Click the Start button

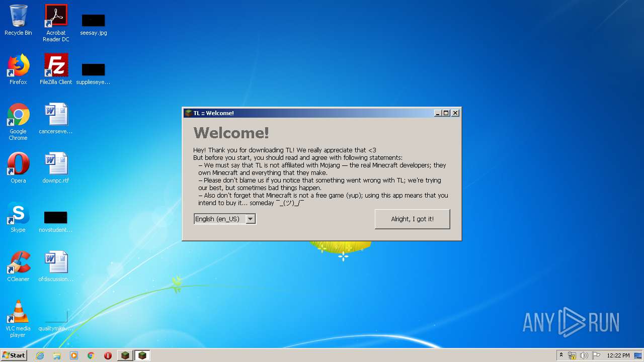pyautogui.click(x=14, y=355)
